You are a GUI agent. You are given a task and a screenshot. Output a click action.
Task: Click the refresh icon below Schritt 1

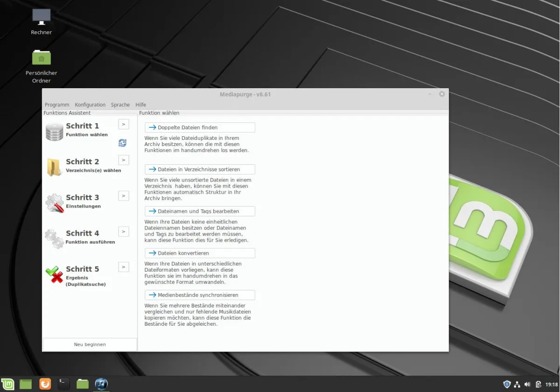(122, 143)
